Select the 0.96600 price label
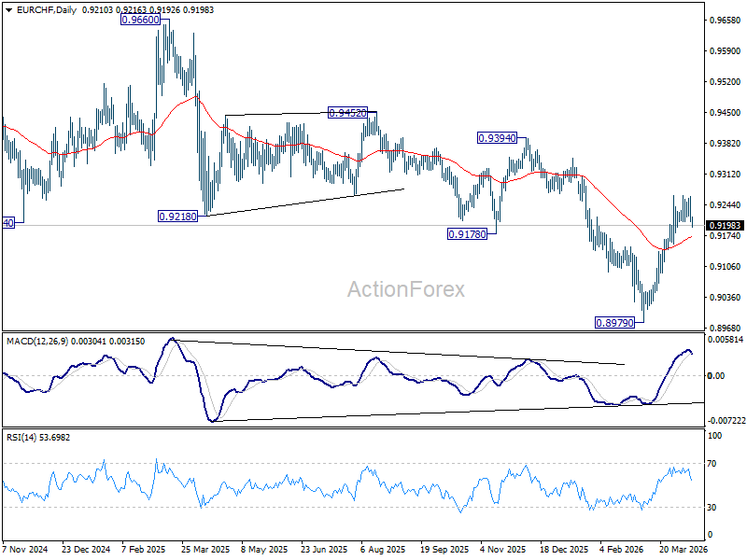Screen dimensions: 747x560 coord(140,20)
